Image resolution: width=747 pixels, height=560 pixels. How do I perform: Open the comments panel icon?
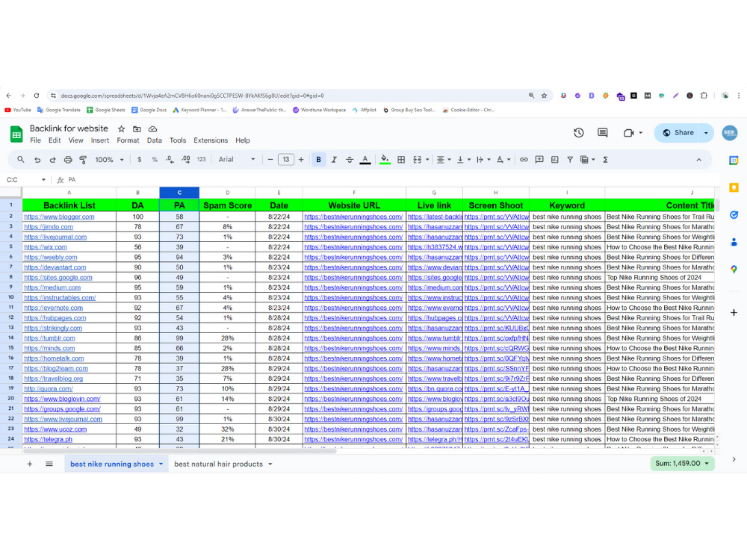602,133
